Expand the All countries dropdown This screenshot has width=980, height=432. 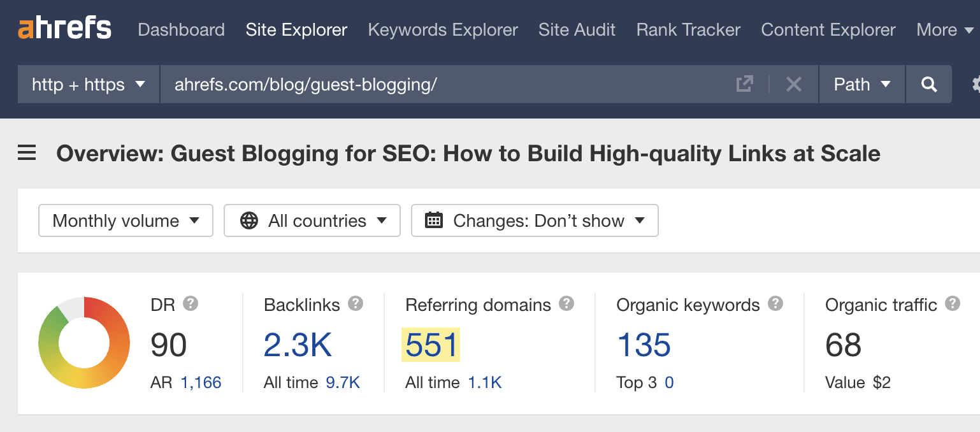click(312, 220)
